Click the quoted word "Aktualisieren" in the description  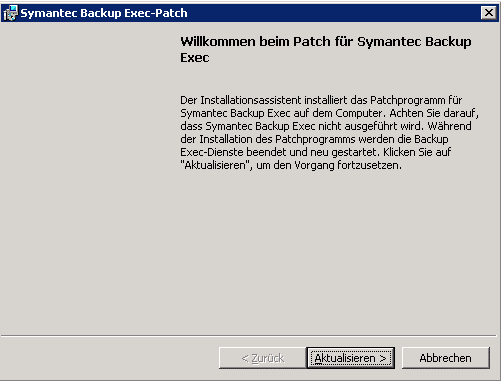point(216,165)
